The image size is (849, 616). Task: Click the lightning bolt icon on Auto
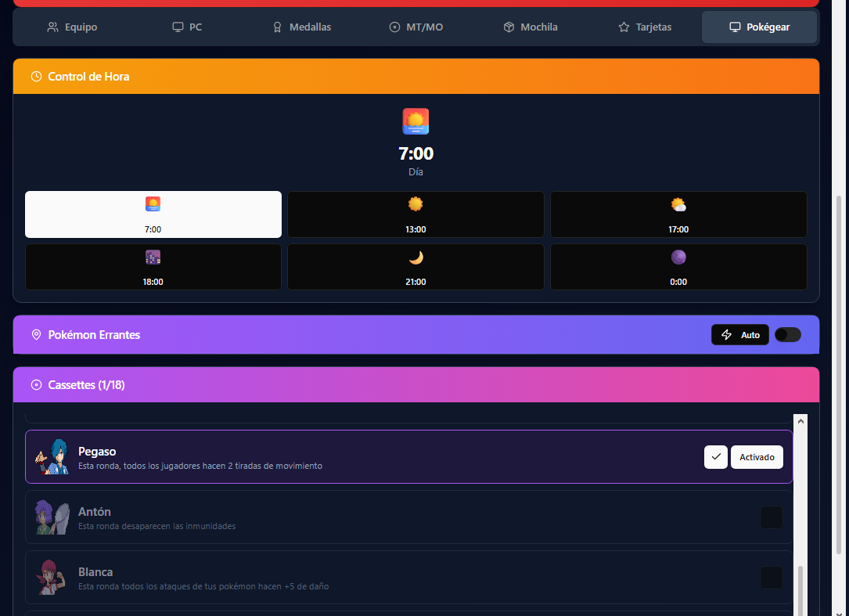727,335
